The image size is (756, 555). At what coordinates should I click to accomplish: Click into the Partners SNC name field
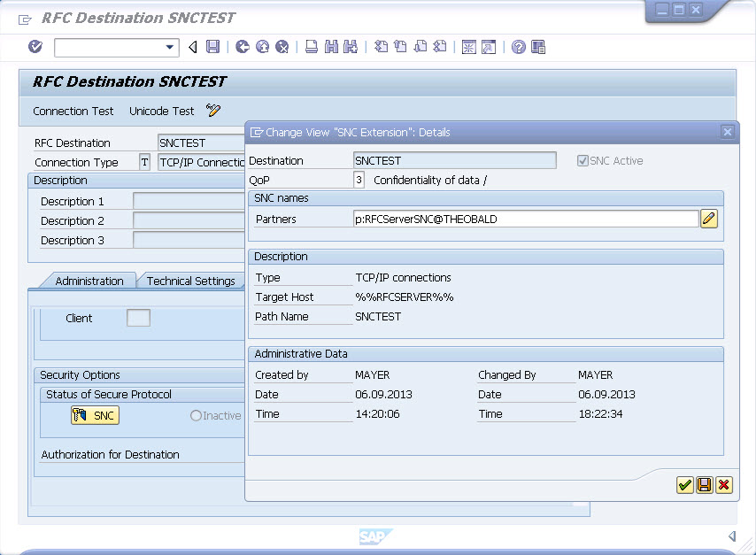tap(526, 219)
